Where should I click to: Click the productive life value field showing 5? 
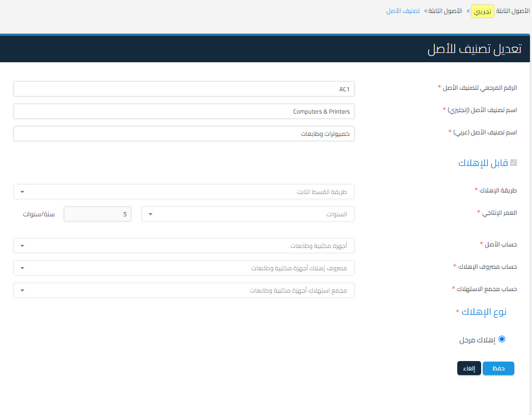97,214
